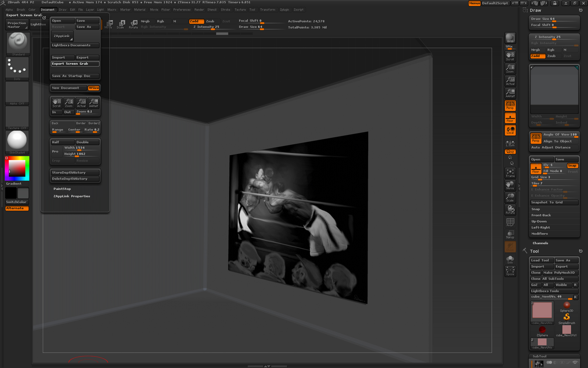Toggle Zadd in top shelf

196,21
